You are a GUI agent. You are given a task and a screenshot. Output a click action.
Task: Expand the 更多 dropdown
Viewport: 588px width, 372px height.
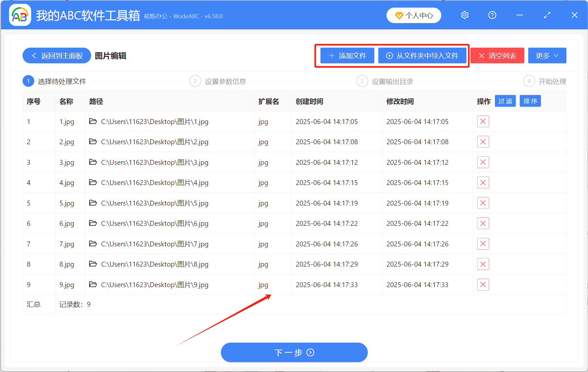click(x=547, y=55)
